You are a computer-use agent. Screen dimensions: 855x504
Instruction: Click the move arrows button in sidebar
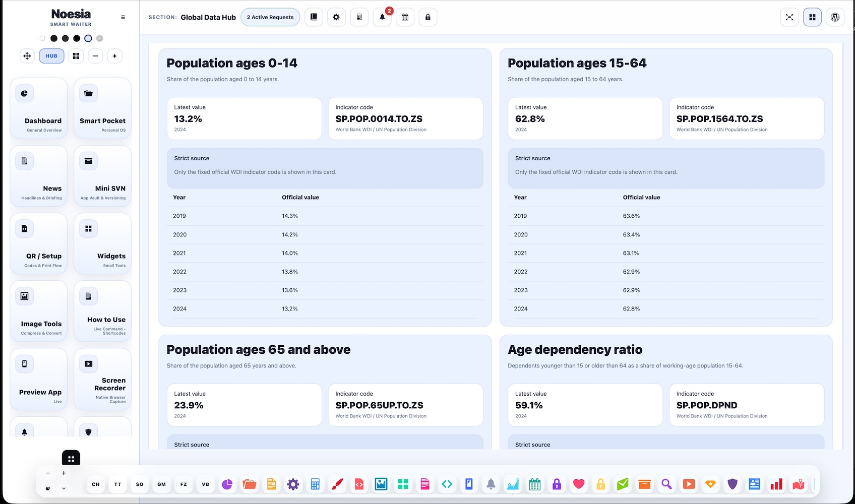(27, 56)
